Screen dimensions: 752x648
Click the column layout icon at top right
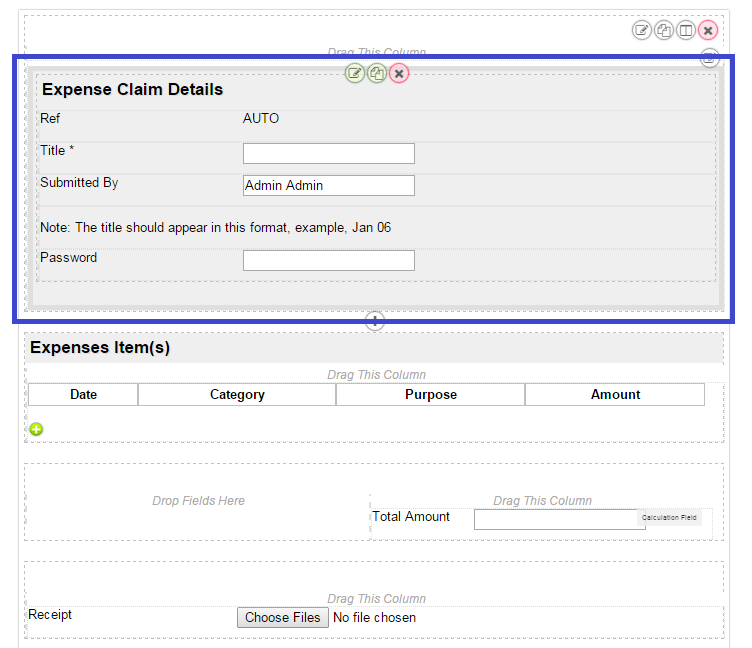click(x=686, y=30)
